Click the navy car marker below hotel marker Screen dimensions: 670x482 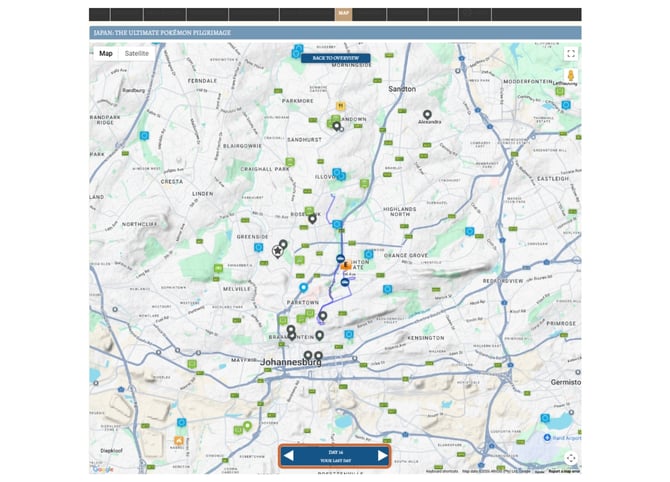click(x=345, y=282)
